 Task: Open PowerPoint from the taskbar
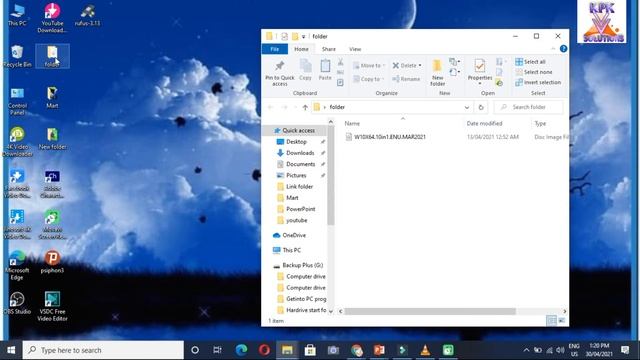pyautogui.click(x=379, y=350)
